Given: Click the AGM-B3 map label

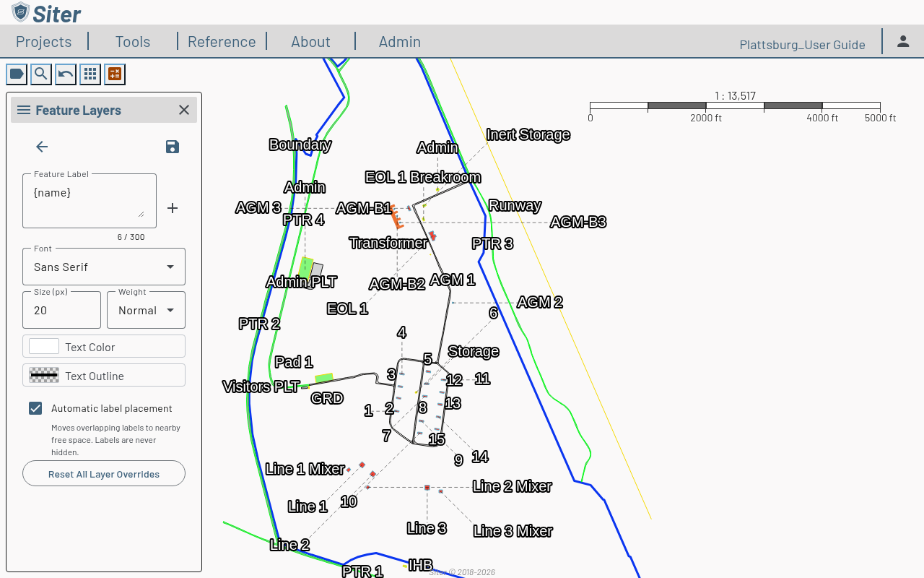Looking at the screenshot, I should pyautogui.click(x=578, y=222).
